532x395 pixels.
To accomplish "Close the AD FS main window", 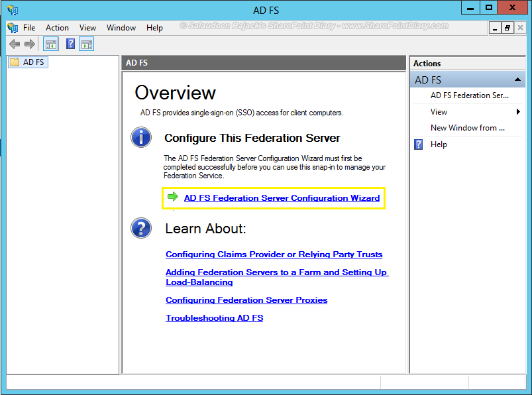I will tap(512, 8).
